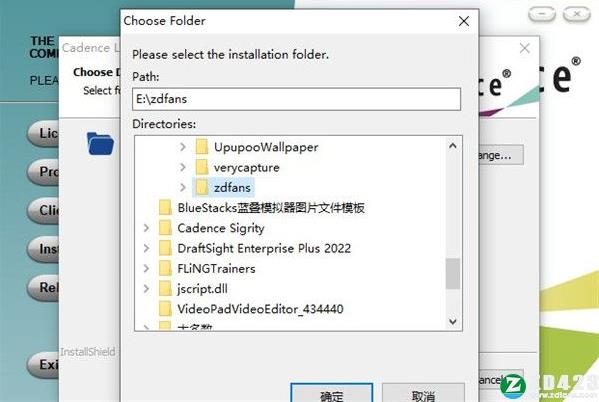Select DraftSight Enterprise Plus 2022 entry
This screenshot has width=599, height=402.
click(264, 248)
